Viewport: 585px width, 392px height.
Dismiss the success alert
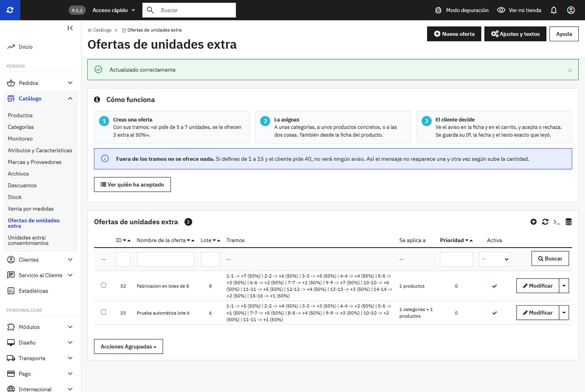(570, 70)
